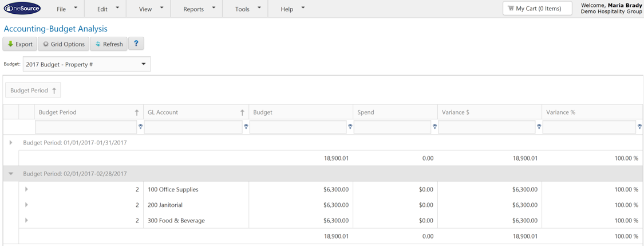
Task: Click filter icon for GL Account column
Action: tap(246, 127)
